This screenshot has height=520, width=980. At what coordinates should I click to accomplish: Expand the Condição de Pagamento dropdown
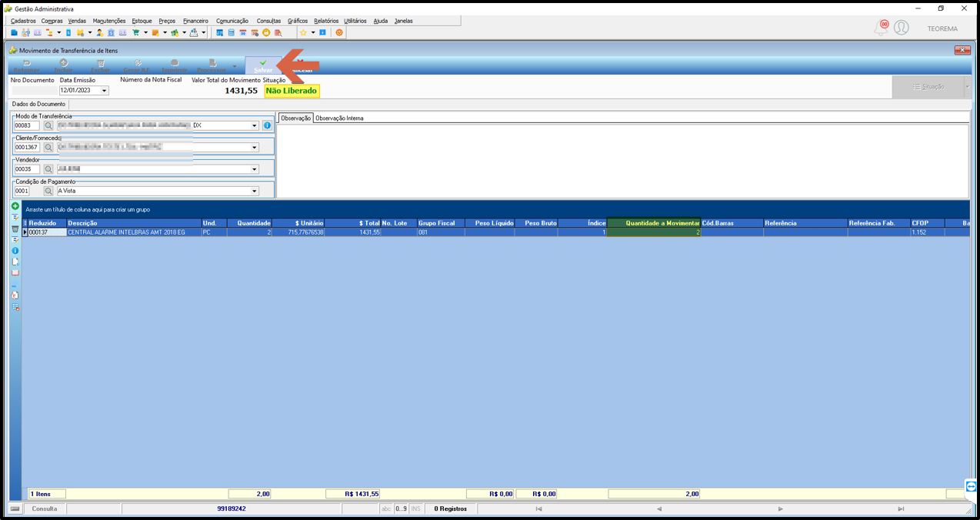coord(255,191)
